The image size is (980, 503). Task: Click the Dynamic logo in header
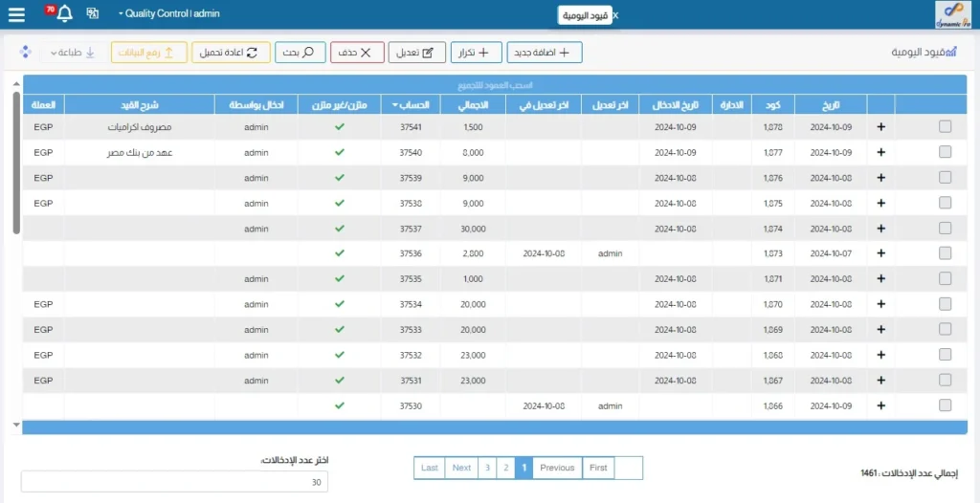954,14
